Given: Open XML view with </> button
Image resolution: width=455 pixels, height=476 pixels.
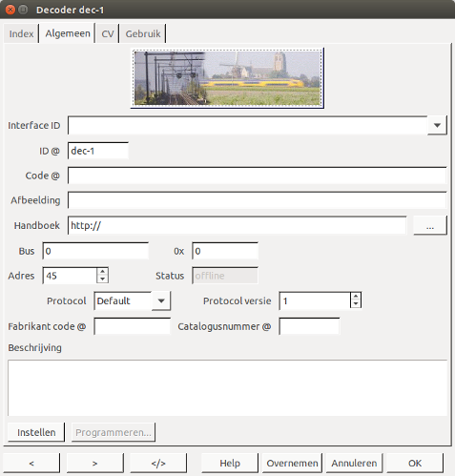Looking at the screenshot, I should [x=158, y=463].
